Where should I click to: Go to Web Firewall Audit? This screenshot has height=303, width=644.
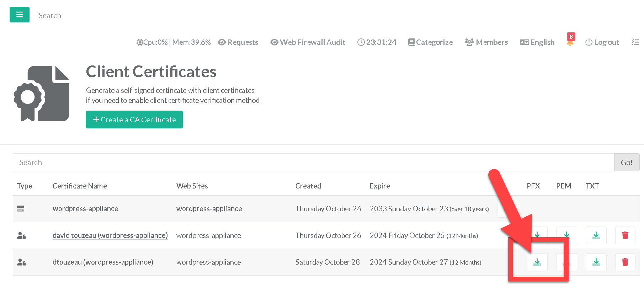(308, 42)
